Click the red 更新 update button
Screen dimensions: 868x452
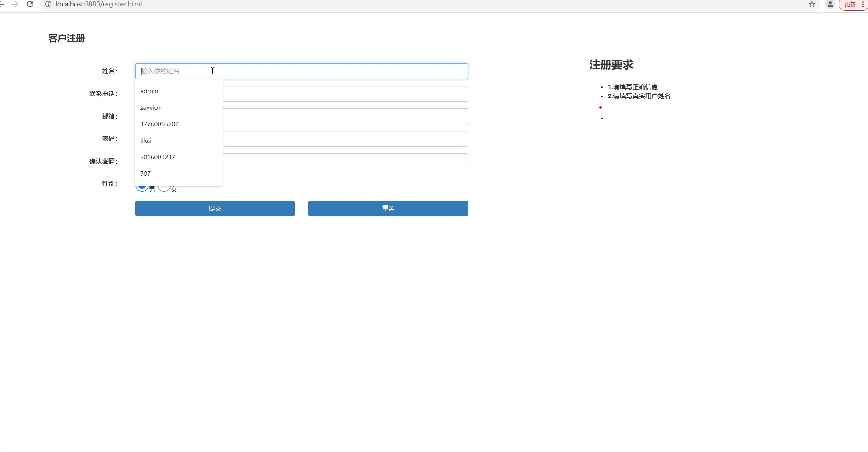[850, 4]
